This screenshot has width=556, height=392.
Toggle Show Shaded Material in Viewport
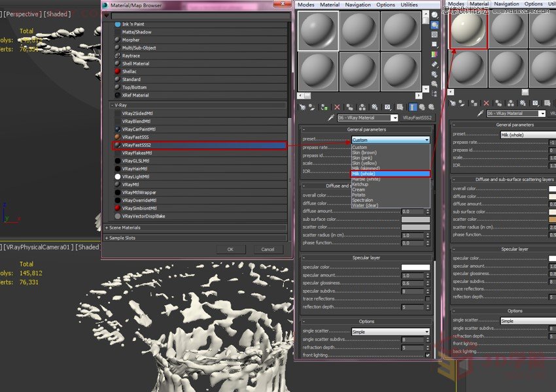coord(399,107)
